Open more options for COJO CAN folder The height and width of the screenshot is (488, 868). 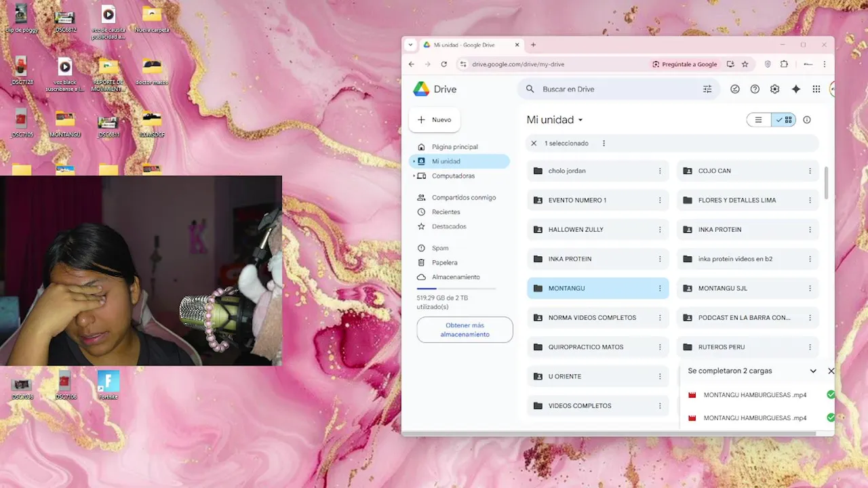(x=810, y=171)
